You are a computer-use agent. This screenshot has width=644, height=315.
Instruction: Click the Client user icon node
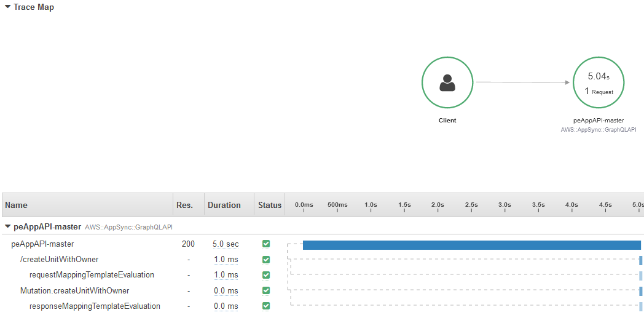click(447, 82)
